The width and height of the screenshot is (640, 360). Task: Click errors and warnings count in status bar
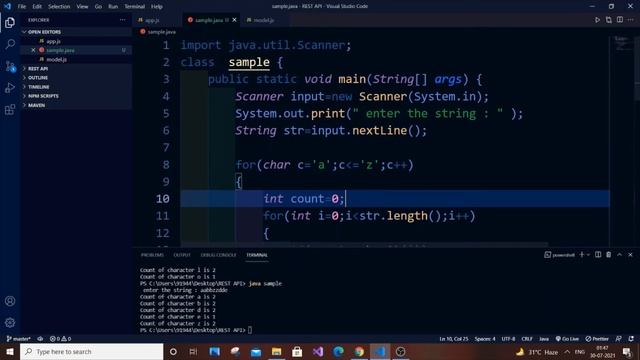60,339
